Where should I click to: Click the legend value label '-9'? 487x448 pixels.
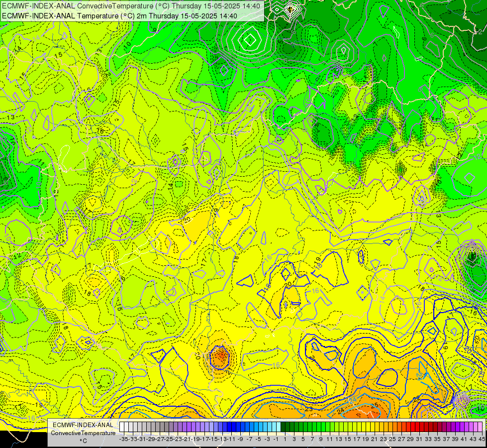(240, 439)
